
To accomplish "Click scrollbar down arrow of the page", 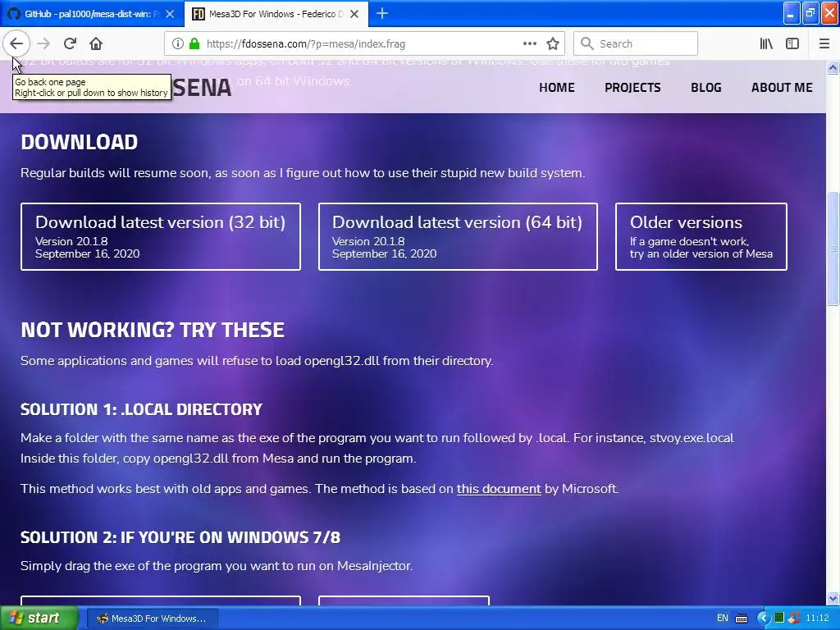I will coord(833,598).
